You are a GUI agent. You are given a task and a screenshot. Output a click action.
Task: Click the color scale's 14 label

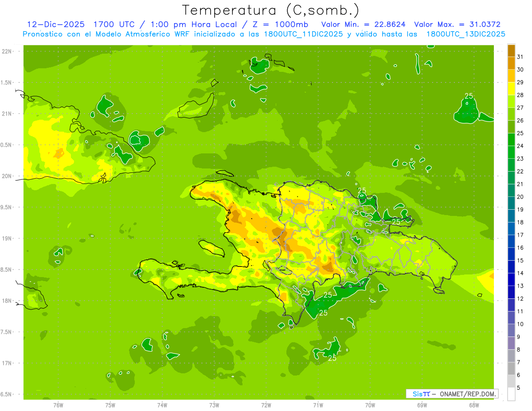pyautogui.click(x=520, y=274)
